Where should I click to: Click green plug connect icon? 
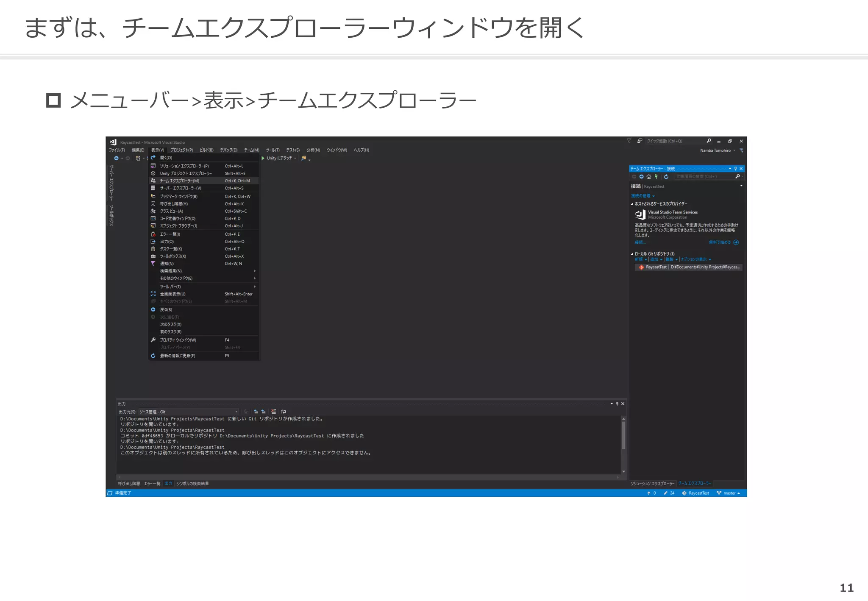(x=656, y=177)
